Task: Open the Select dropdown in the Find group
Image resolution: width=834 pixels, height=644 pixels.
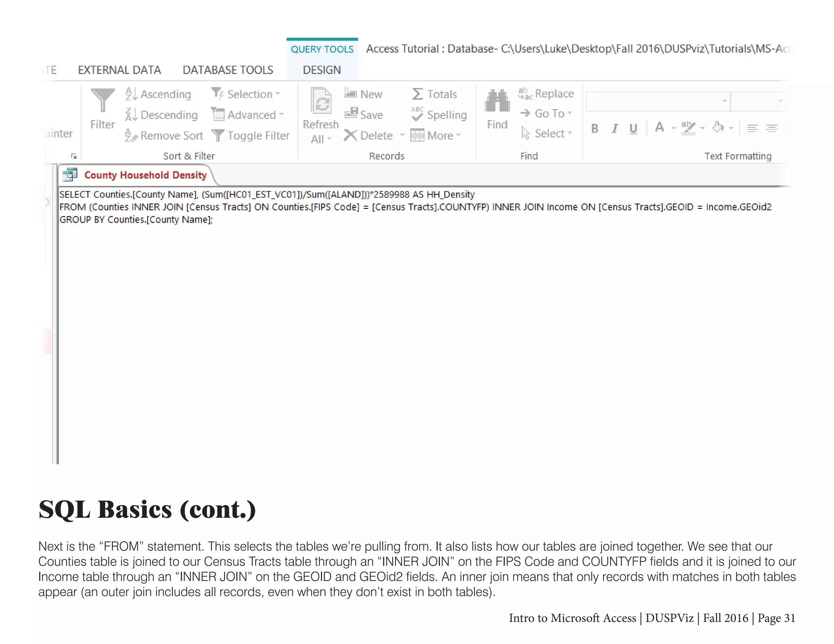Action: 547,134
